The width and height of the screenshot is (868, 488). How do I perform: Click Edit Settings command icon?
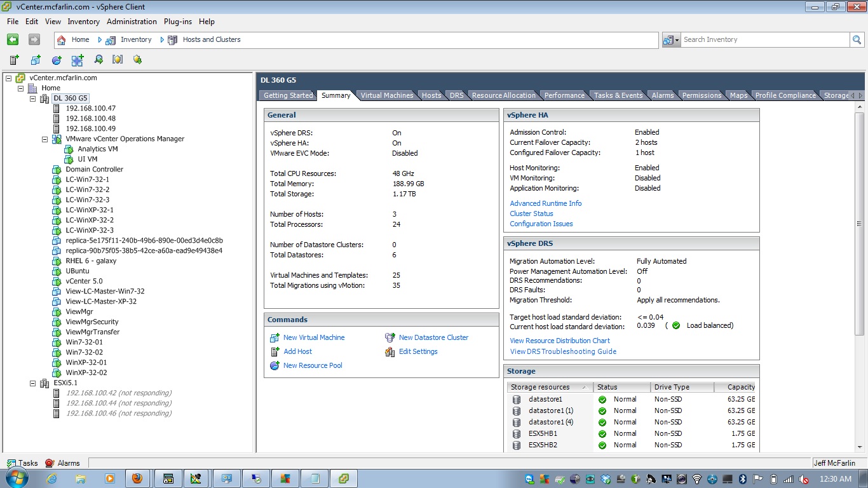[390, 351]
